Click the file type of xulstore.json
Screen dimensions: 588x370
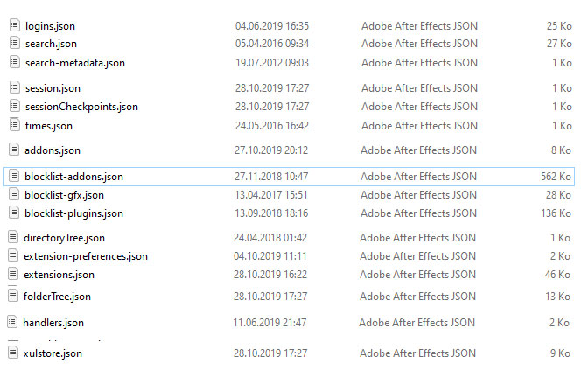417,353
